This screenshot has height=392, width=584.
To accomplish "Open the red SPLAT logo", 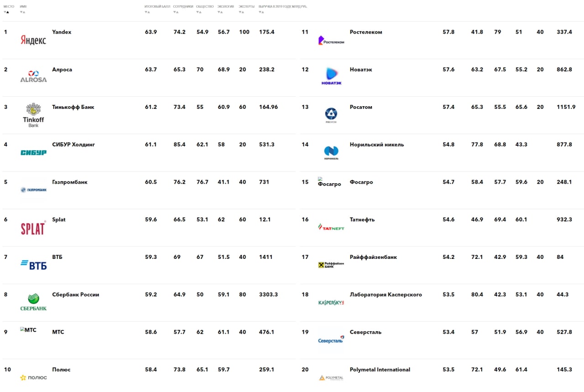I will click(x=33, y=228).
